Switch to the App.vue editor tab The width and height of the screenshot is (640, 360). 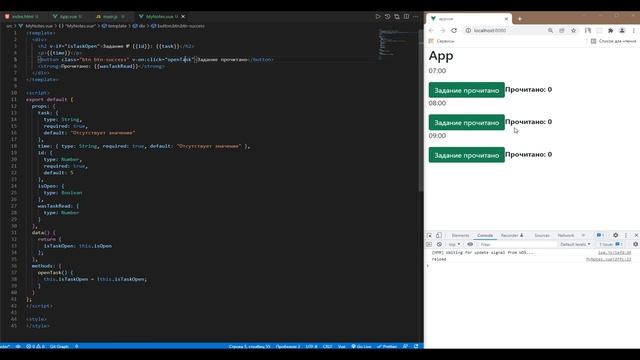[x=67, y=16]
